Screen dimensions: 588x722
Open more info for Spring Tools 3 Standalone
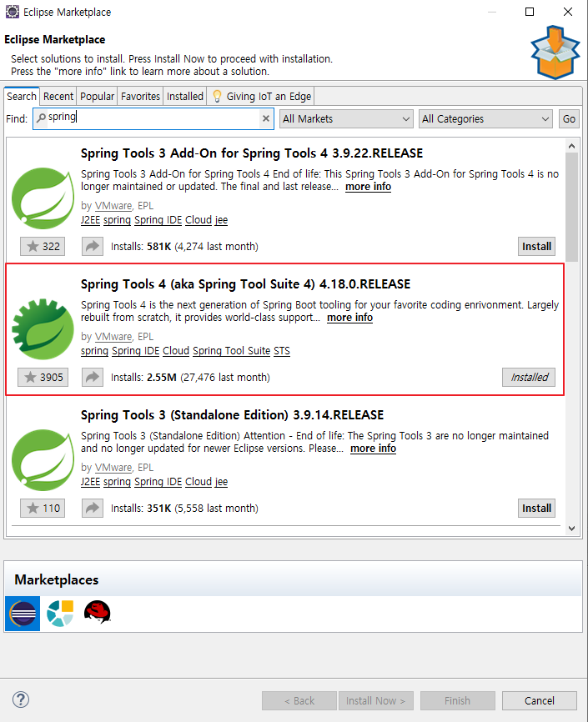click(x=374, y=448)
